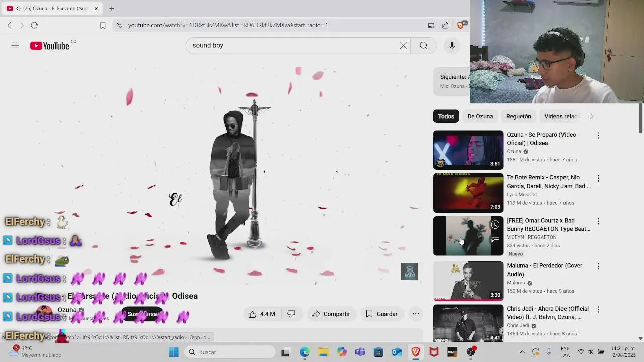Open options menu for Se Preparó video
Screen dimensions: 644x362
pos(598,136)
